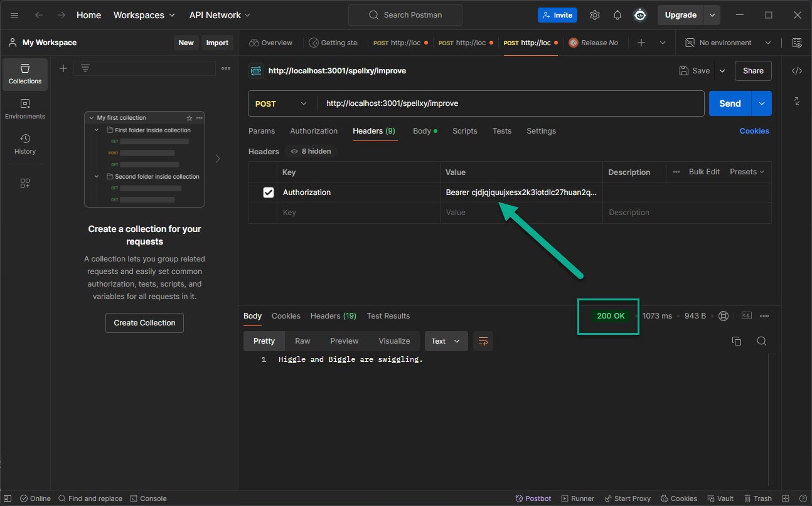Open the right sidebar refresh icon
Image resolution: width=812 pixels, height=506 pixels.
tap(797, 101)
